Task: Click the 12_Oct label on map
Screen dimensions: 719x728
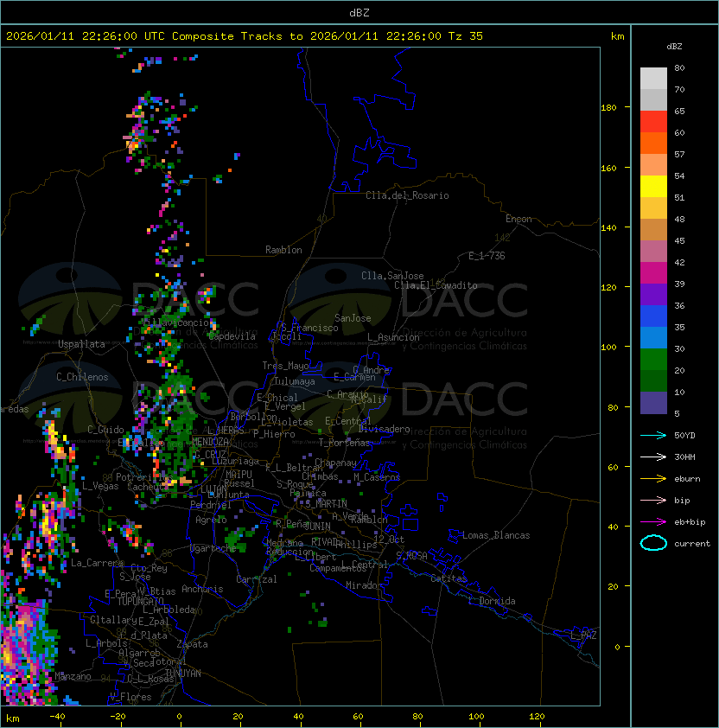Action: (x=389, y=540)
